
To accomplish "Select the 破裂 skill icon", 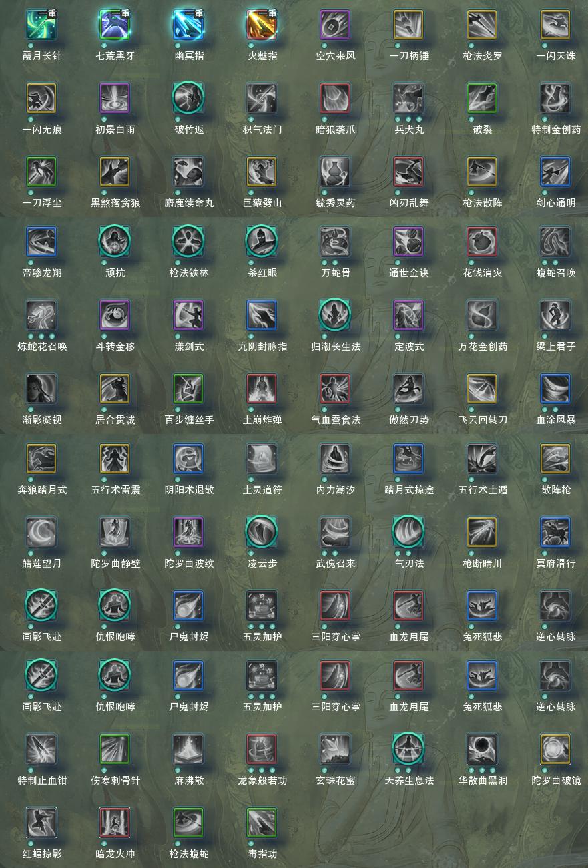I will pyautogui.click(x=482, y=98).
